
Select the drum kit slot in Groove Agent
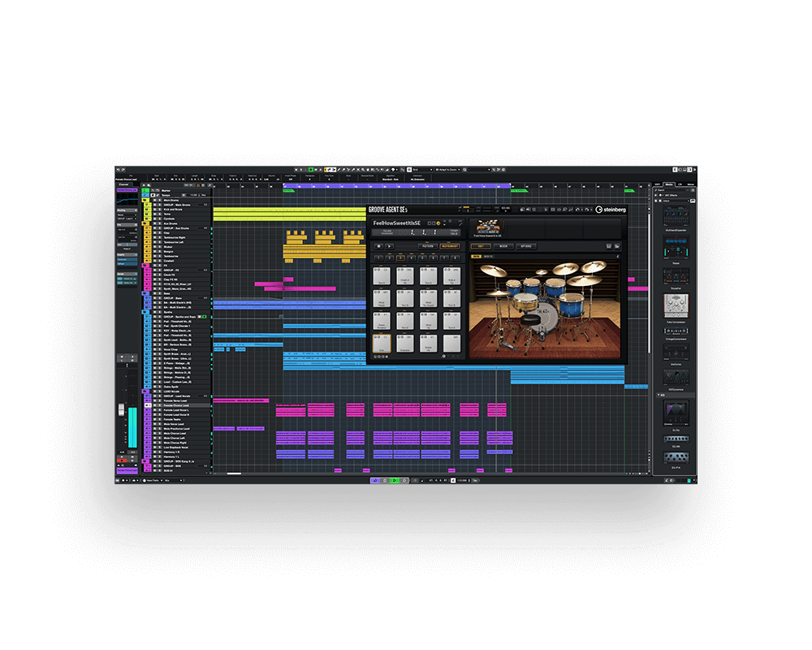coord(488,227)
